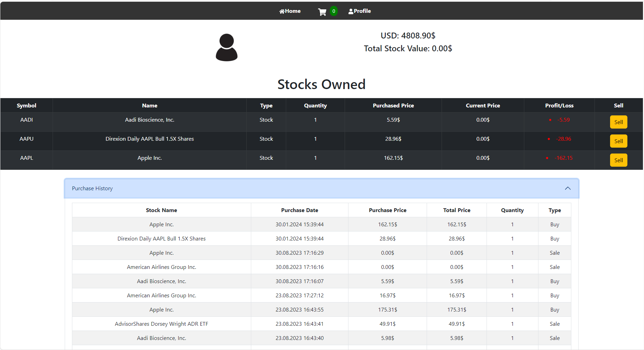
Task: Click the red loss indicator dot for AADI
Action: point(550,120)
